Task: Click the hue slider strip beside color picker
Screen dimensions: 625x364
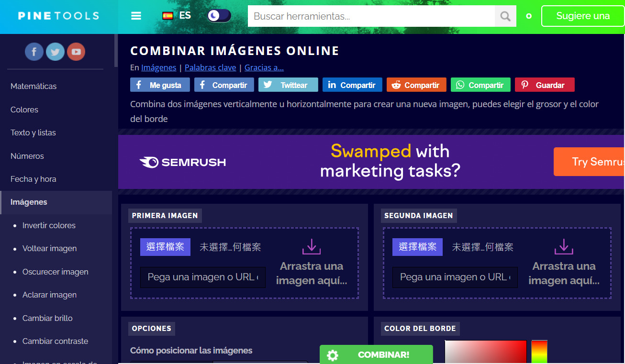Action: point(539,352)
